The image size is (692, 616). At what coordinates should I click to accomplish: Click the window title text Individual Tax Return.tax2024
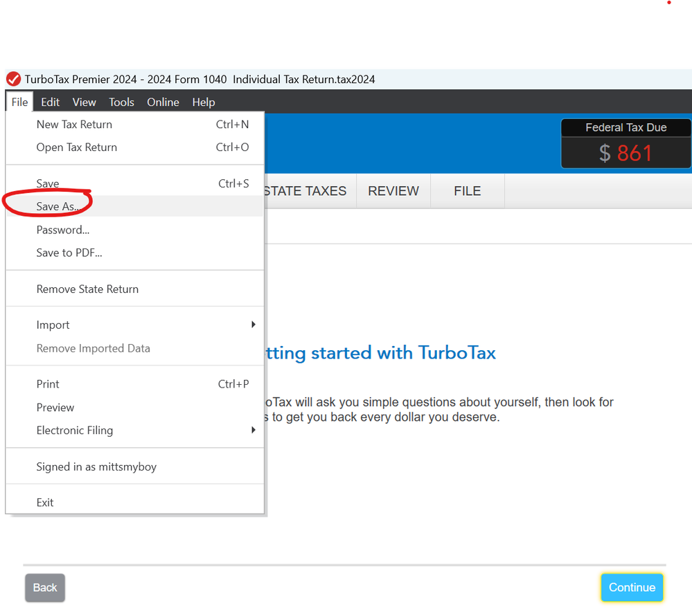(304, 80)
